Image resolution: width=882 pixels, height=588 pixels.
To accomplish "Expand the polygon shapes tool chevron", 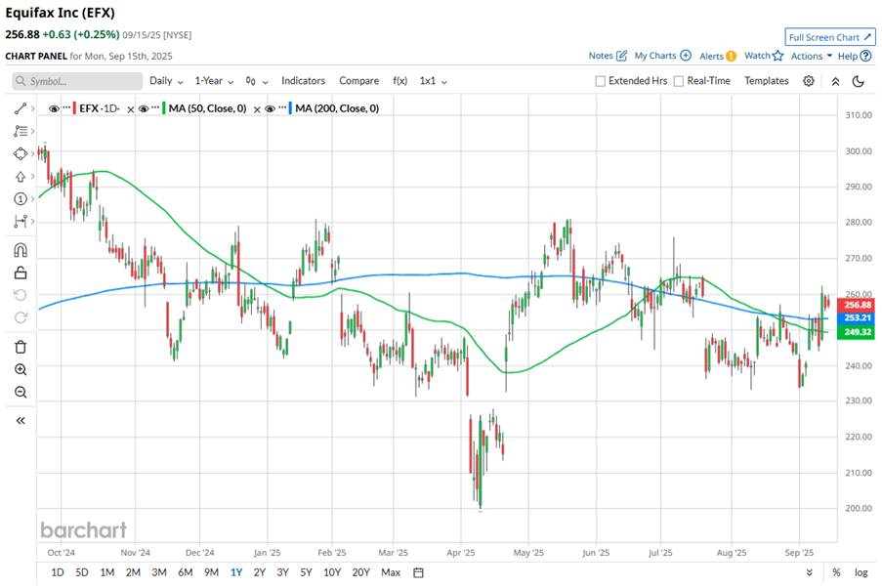I will point(32,153).
